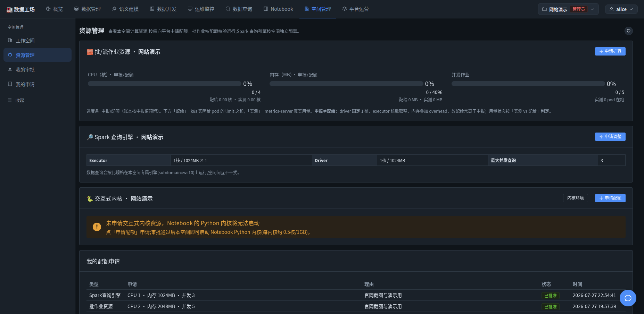Open the 概览 overview tab
The image size is (644, 314).
[55, 9]
